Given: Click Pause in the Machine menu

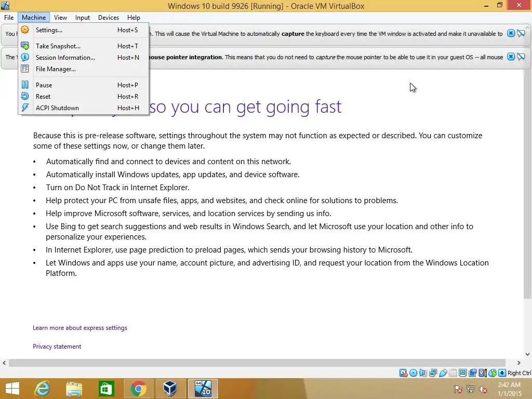Looking at the screenshot, I should pos(84,85).
